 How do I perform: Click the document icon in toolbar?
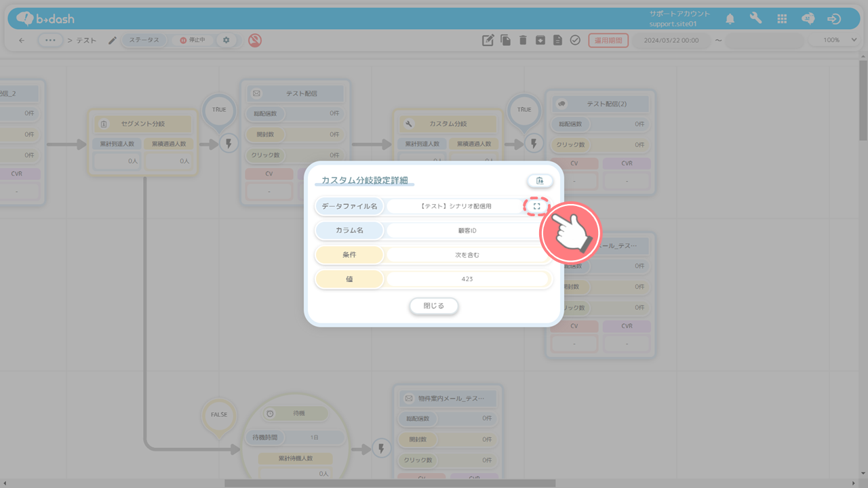(557, 41)
